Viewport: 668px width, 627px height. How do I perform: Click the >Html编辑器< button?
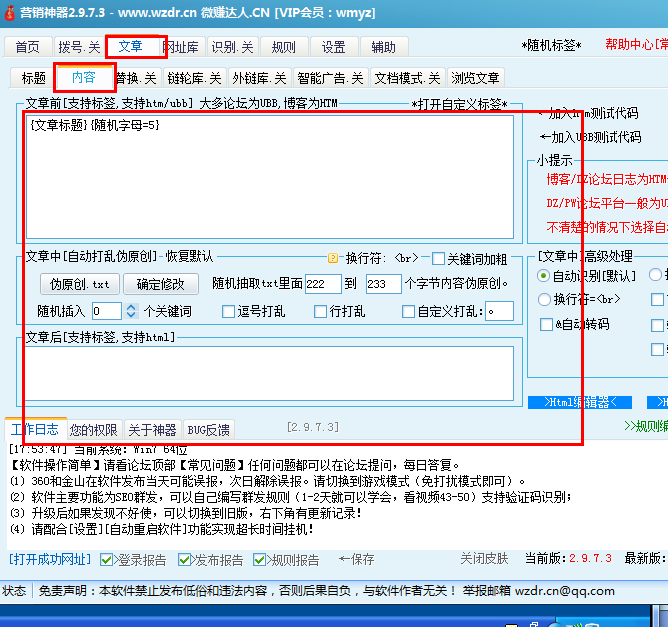click(x=580, y=403)
